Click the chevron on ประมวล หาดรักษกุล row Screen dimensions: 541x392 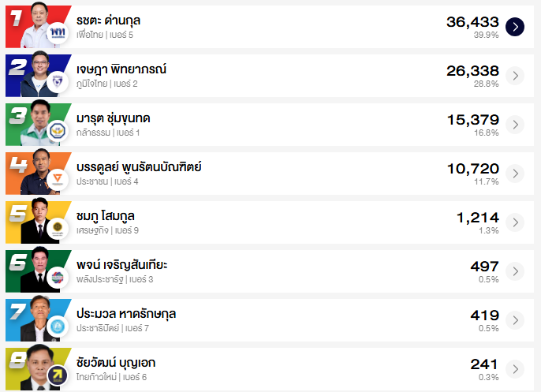coord(514,320)
